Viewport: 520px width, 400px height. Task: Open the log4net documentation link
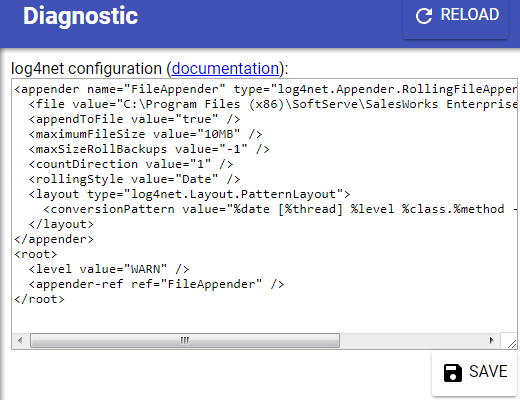pyautogui.click(x=225, y=69)
